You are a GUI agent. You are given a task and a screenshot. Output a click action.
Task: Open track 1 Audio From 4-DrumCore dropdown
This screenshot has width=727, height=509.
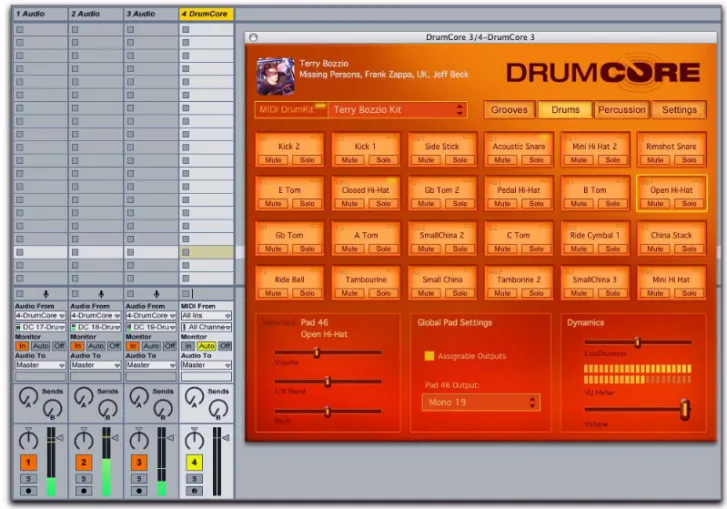tap(40, 316)
